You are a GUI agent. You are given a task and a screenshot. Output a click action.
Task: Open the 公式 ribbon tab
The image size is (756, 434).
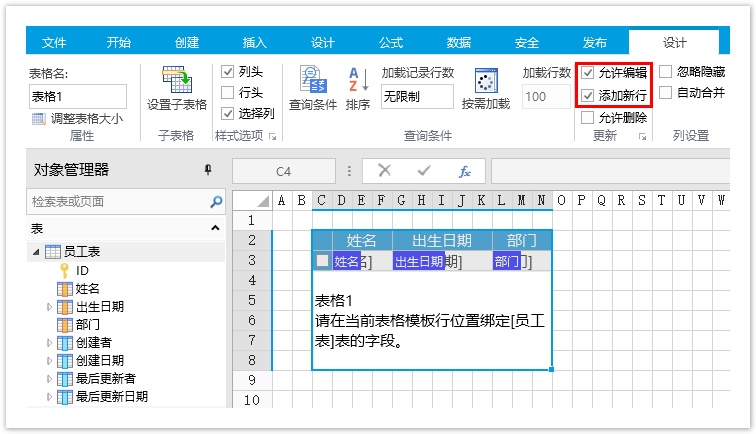pyautogui.click(x=391, y=42)
